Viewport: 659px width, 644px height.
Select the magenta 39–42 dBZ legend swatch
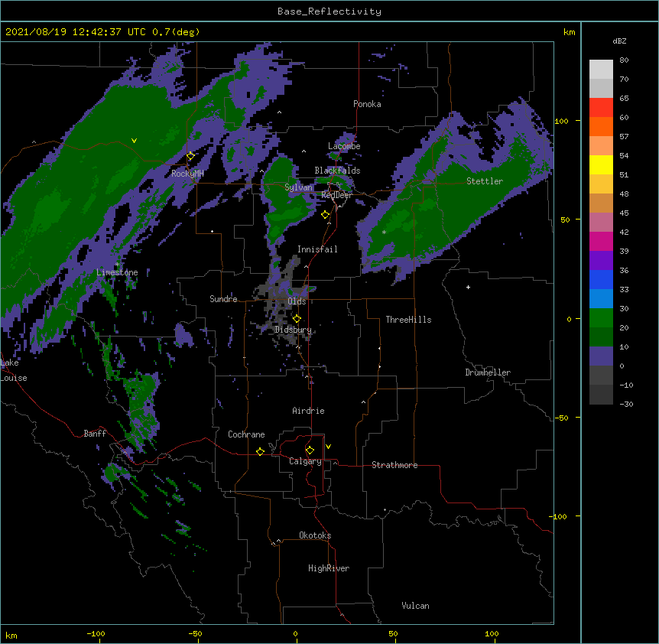[601, 241]
